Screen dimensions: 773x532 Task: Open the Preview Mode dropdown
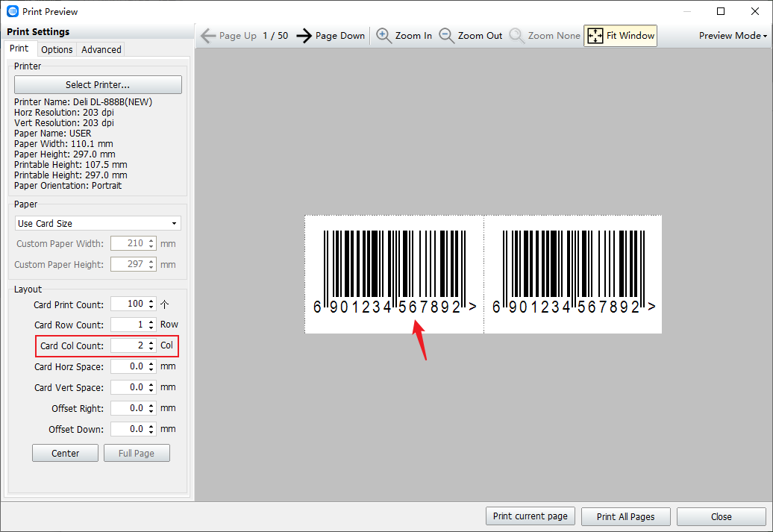click(x=733, y=36)
